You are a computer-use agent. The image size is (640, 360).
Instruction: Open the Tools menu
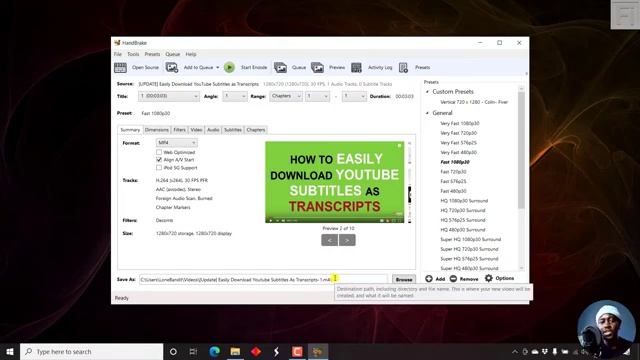pyautogui.click(x=133, y=54)
